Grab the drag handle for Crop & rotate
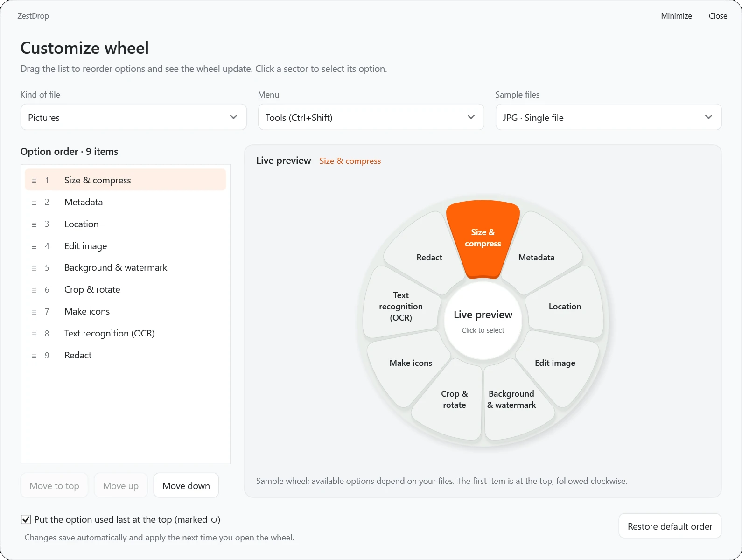Screen dimensions: 742x560 click(34, 290)
